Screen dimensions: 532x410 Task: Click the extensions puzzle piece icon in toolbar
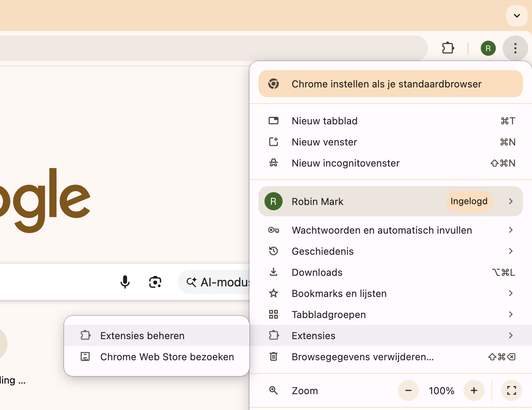coord(448,48)
